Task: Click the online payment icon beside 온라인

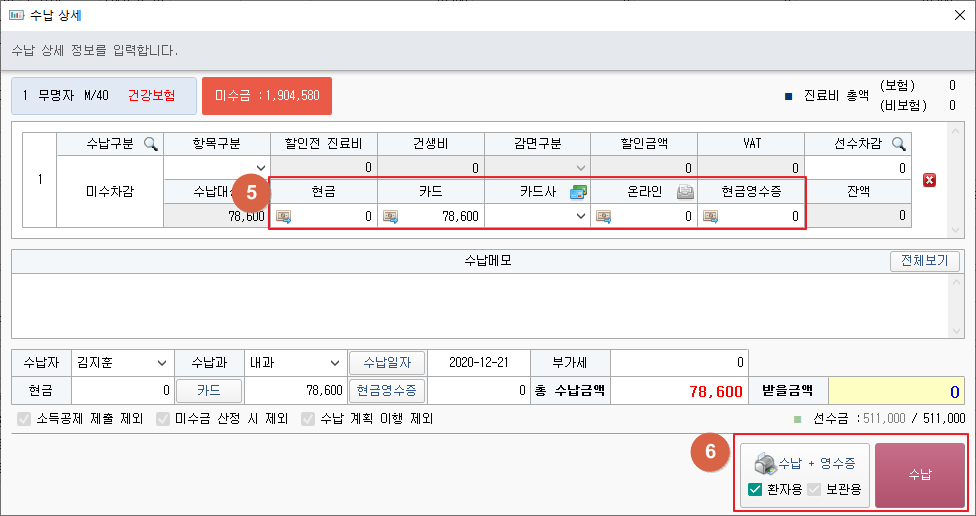Action: click(x=685, y=191)
